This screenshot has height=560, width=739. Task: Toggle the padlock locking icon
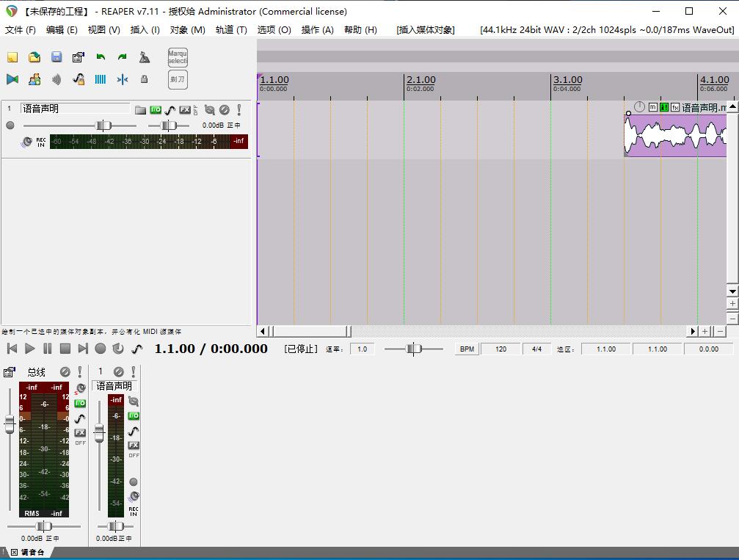[145, 79]
